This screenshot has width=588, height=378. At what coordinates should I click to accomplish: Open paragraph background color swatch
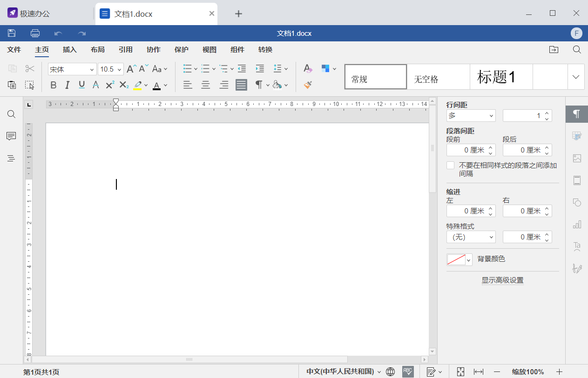pos(459,259)
